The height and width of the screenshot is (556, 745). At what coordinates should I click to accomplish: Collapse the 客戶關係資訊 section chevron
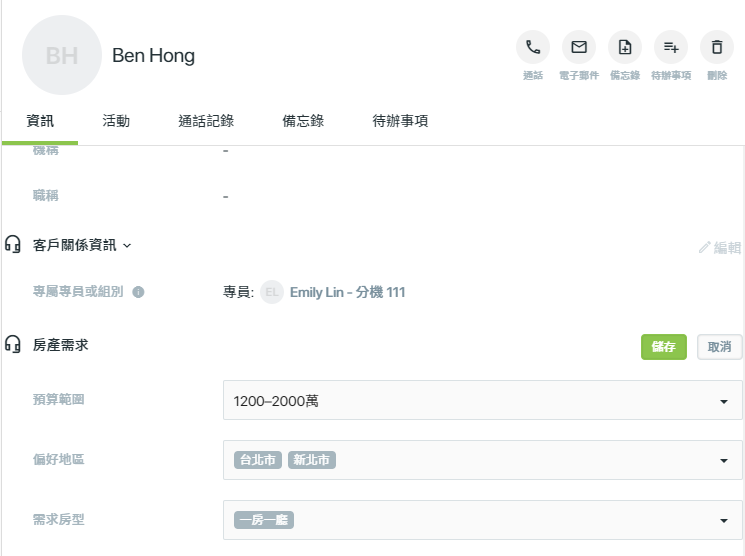127,246
